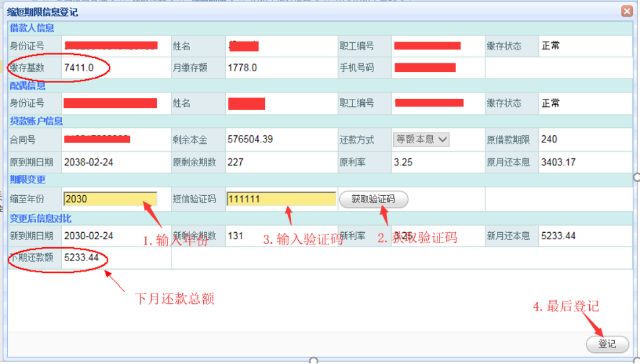Click the 登记 button to submit
This screenshot has height=364, width=640.
607,344
